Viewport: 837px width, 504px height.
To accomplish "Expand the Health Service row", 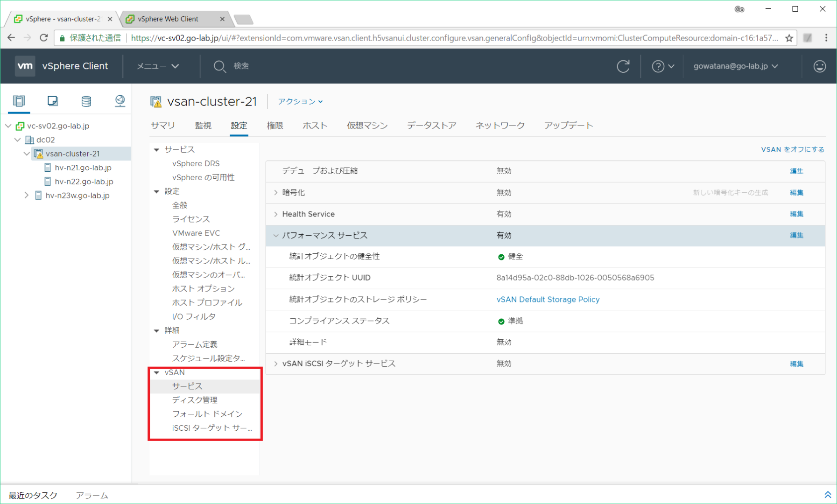I will click(276, 214).
